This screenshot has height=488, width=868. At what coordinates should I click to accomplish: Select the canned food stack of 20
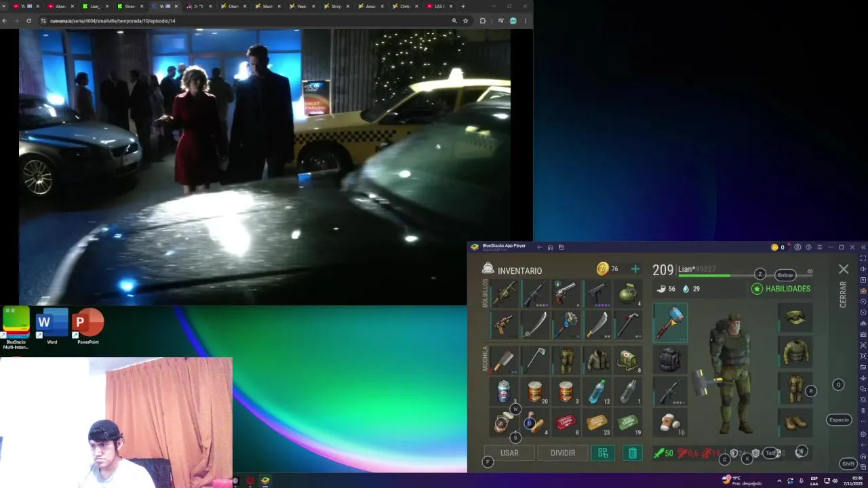coord(535,392)
